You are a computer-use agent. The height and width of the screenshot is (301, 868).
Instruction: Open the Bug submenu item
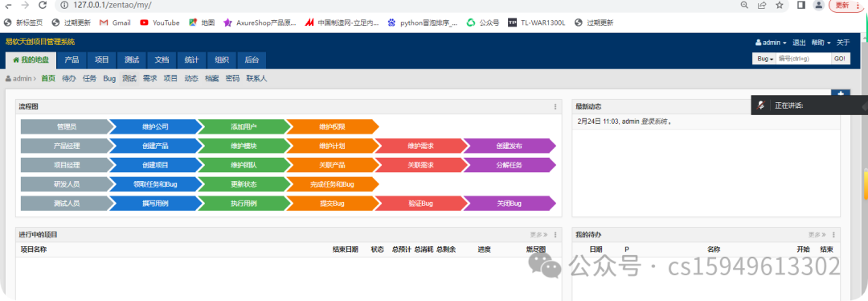(109, 79)
